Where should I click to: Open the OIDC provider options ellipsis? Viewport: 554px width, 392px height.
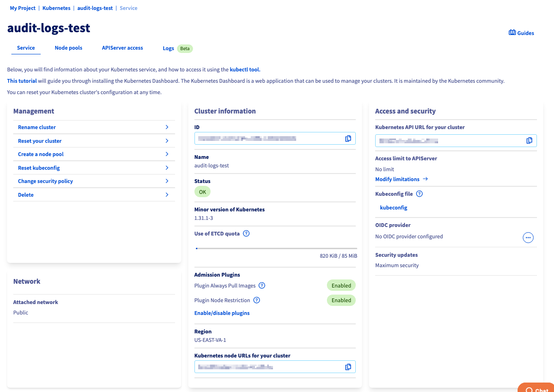coord(528,237)
